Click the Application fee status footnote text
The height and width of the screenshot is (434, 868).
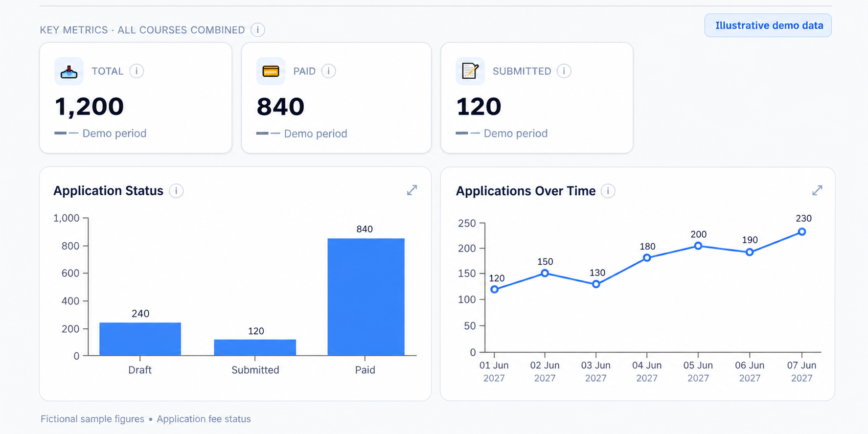[x=204, y=419]
